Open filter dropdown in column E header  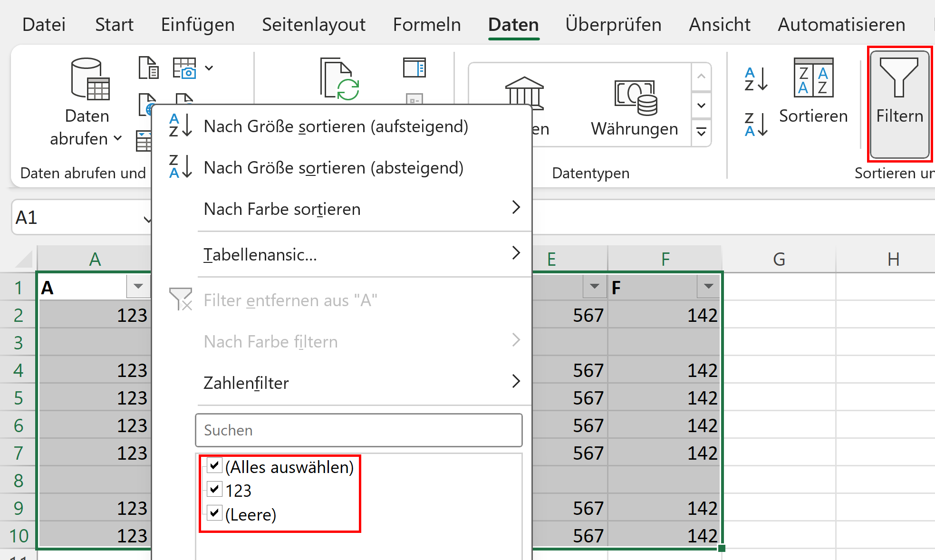[x=594, y=286]
